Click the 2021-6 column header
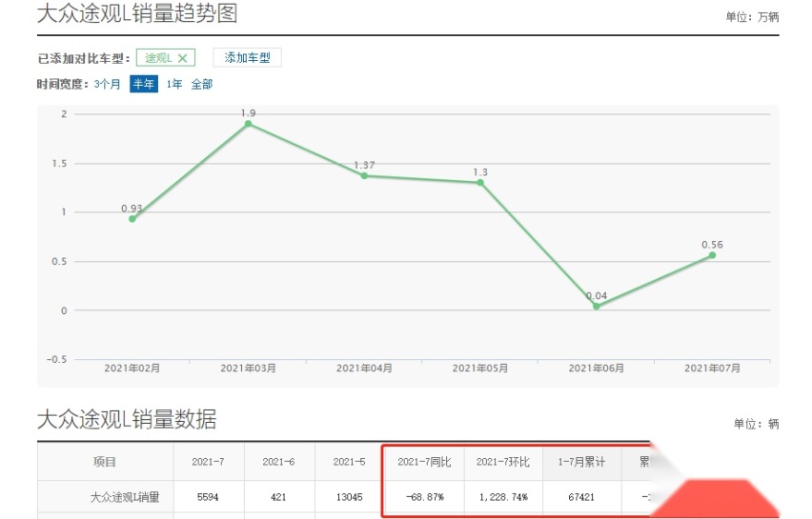Screen dimensions: 812x519 click(278, 462)
